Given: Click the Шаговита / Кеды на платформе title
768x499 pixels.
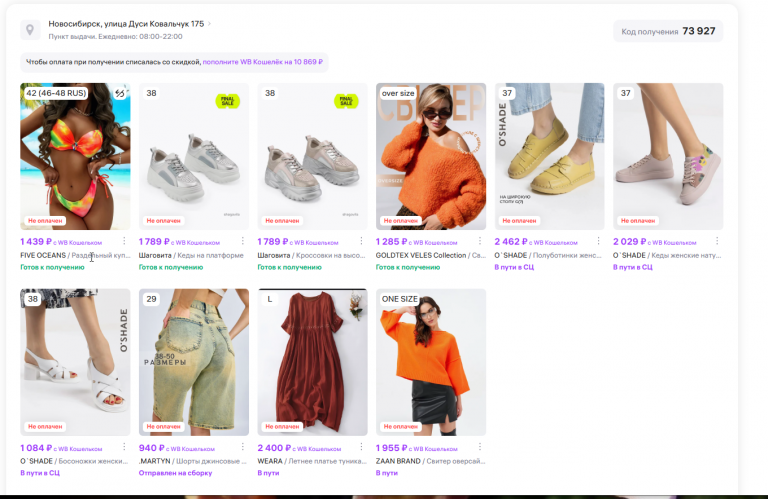Looking at the screenshot, I should tap(191, 255).
